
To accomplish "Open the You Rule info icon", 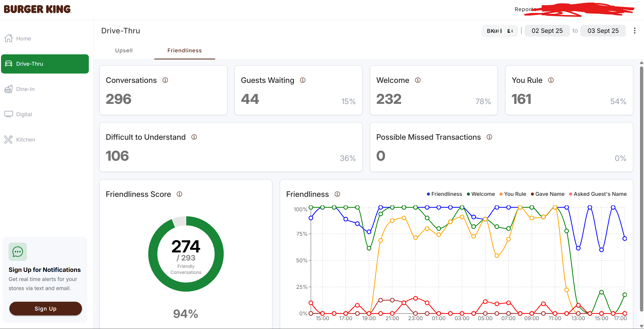I will (x=551, y=80).
